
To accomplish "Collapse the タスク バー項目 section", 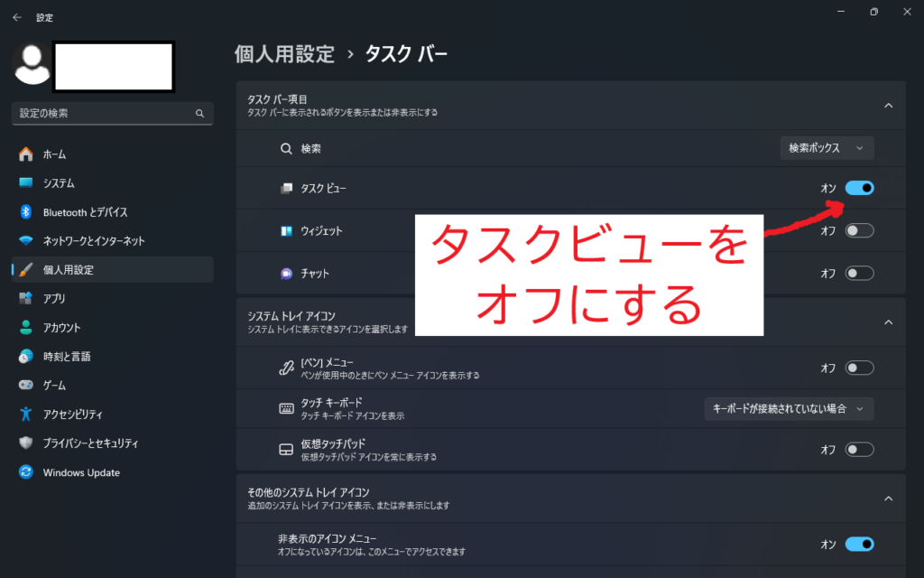I will click(x=888, y=106).
